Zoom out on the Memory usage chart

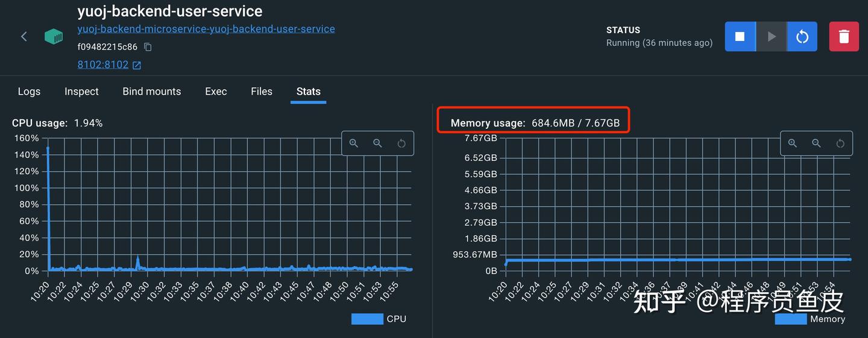click(816, 143)
